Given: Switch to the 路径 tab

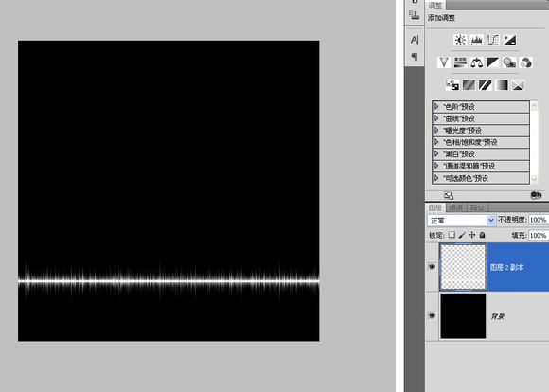Looking at the screenshot, I should pos(477,207).
